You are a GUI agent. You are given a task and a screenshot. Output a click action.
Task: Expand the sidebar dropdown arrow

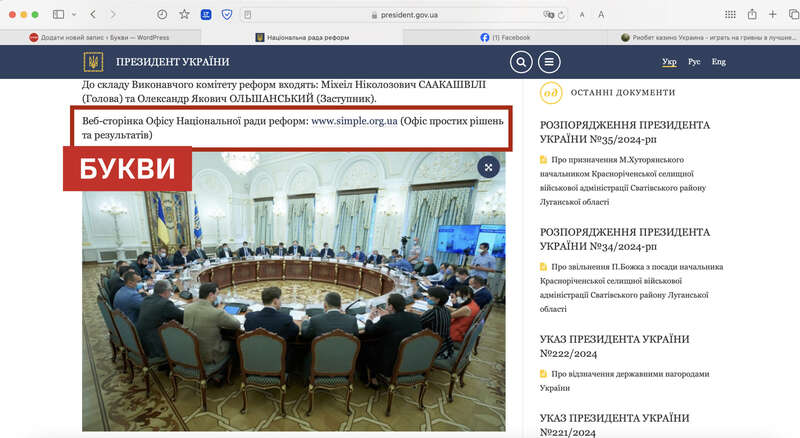[73, 15]
